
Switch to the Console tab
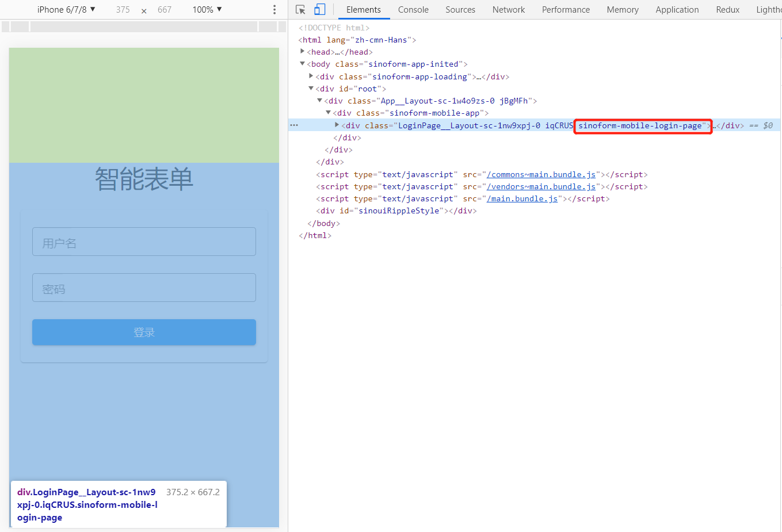413,10
